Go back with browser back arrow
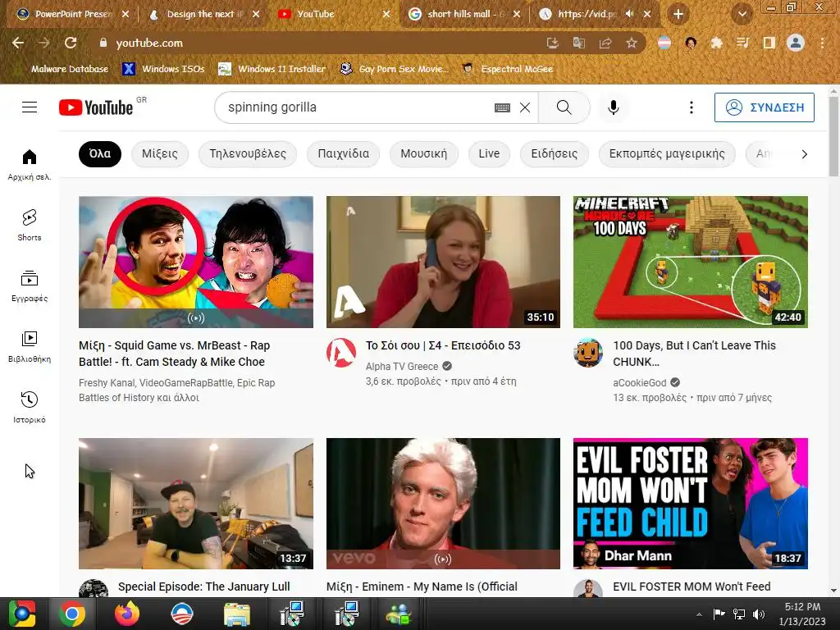Image resolution: width=840 pixels, height=630 pixels. [x=18, y=43]
